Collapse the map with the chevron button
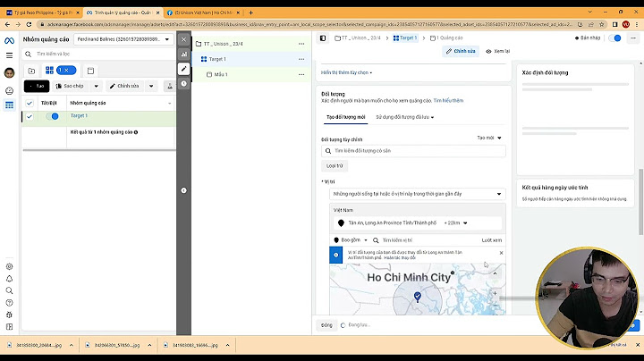 [x=495, y=273]
